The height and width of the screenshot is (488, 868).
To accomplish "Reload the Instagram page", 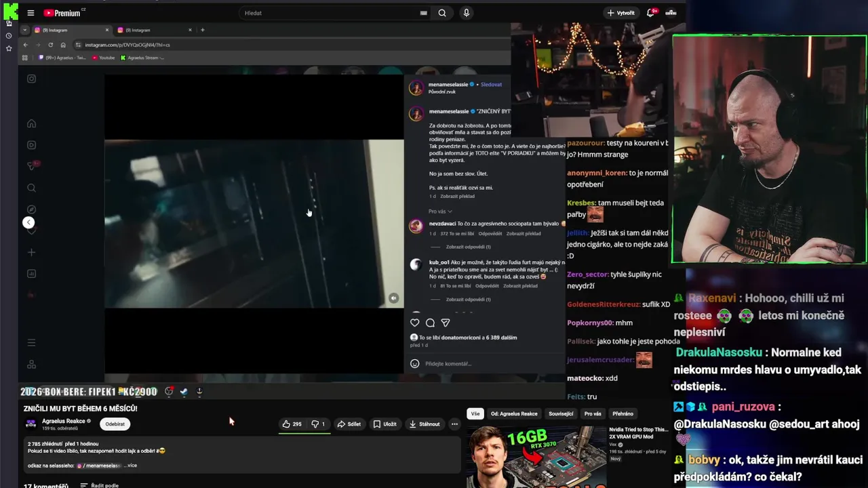I will tap(50, 45).
